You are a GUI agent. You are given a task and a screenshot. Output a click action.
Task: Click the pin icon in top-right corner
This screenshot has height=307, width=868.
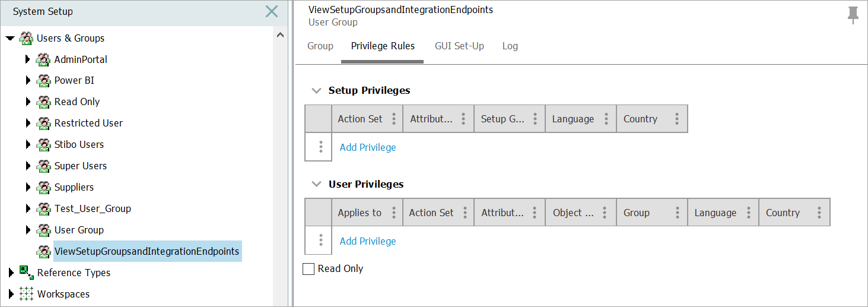(853, 15)
